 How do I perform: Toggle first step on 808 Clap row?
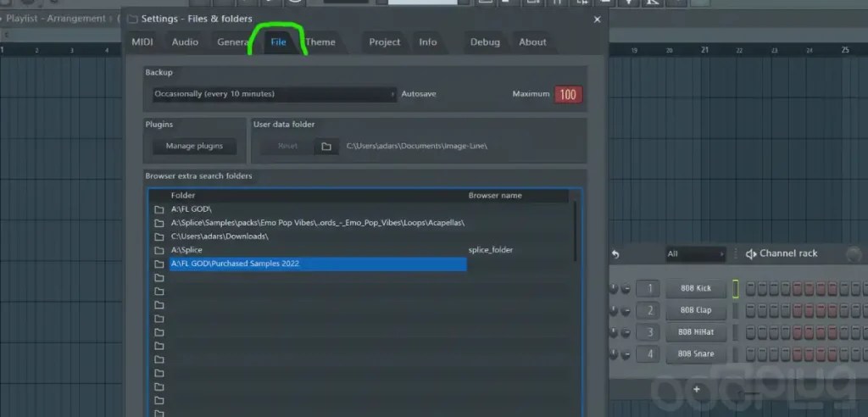751,310
